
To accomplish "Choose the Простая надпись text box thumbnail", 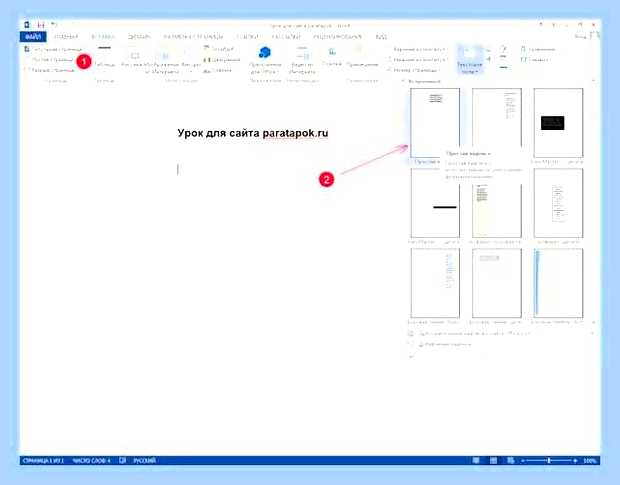I will (435, 123).
